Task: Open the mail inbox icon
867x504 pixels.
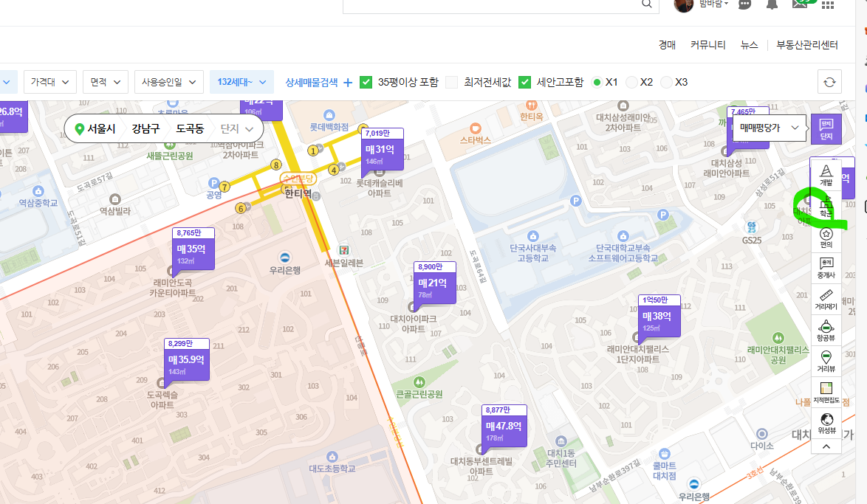Action: 800,4
